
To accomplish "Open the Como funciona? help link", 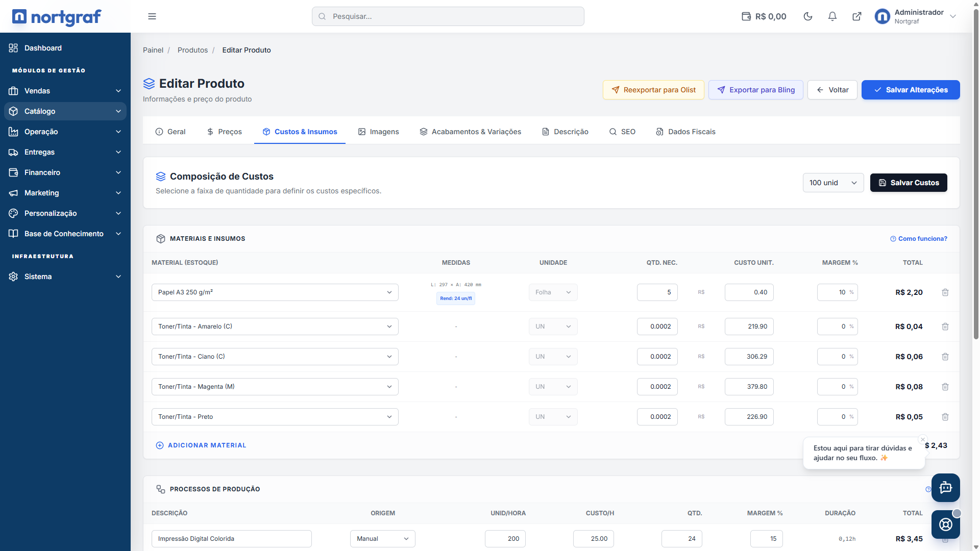I will (x=919, y=239).
